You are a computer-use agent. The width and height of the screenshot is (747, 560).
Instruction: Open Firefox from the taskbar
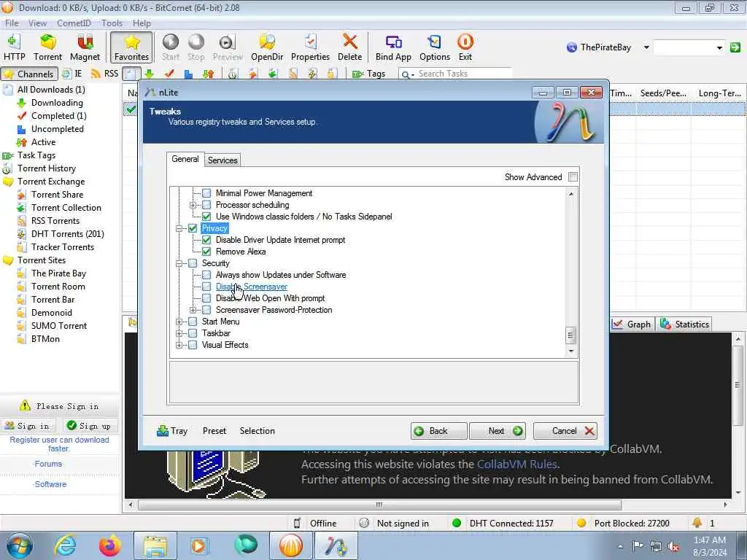point(110,545)
